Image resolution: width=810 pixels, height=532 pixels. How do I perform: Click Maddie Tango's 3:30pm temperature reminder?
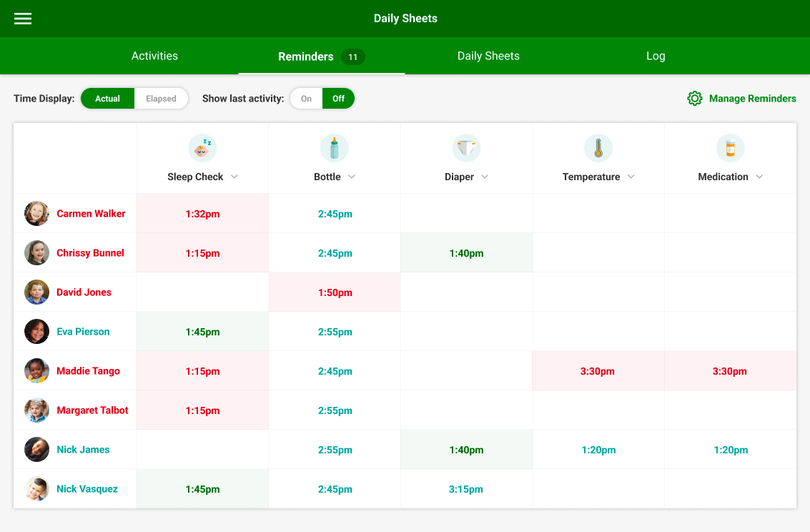coord(598,370)
